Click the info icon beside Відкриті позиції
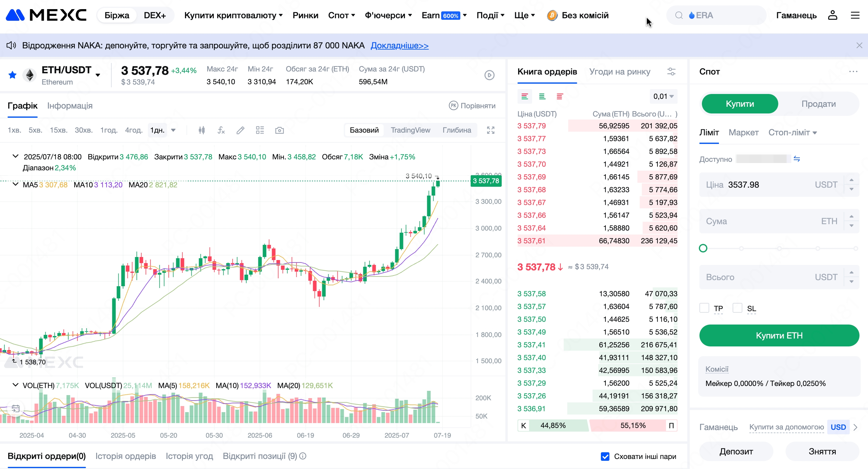 point(303,456)
